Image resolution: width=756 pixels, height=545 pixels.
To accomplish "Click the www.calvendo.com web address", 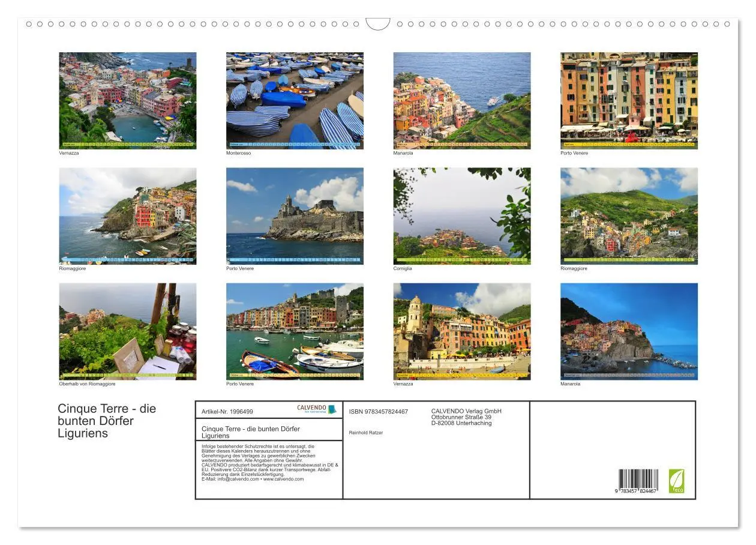I will click(284, 479).
